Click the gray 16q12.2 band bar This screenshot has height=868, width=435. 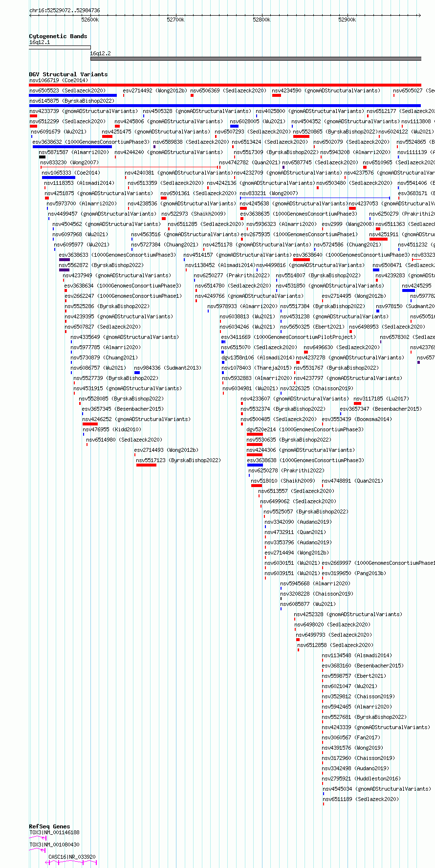pyautogui.click(x=256, y=59)
